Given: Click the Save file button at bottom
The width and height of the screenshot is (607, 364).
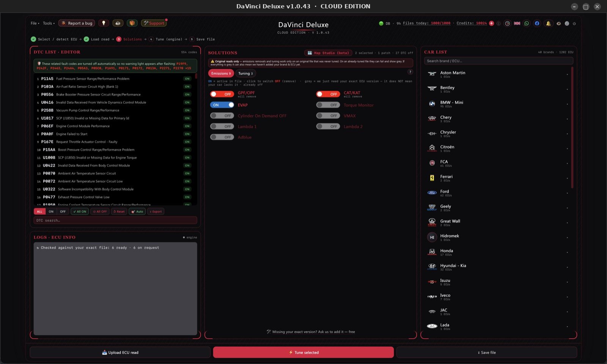Looking at the screenshot, I should [487, 352].
